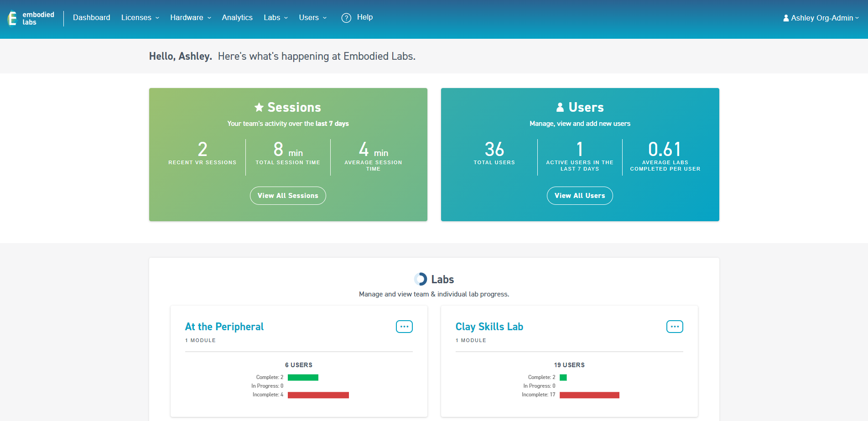Click 'Complete: 2' under At the Peripheral

270,377
